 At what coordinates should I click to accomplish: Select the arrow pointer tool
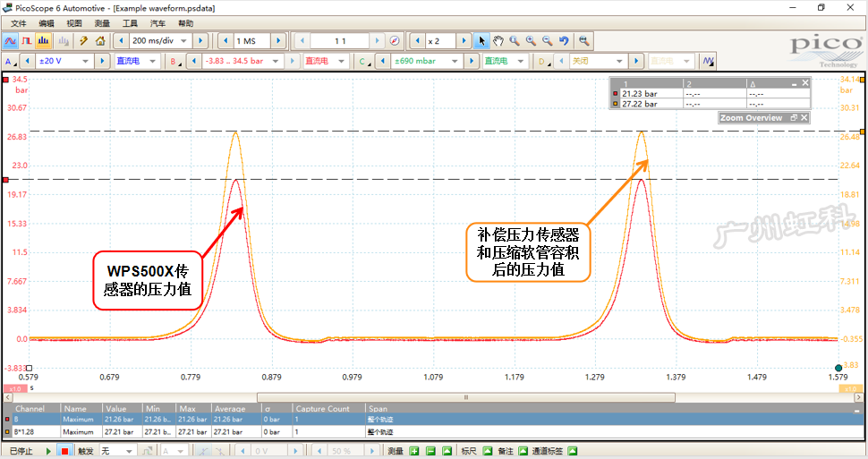[x=481, y=41]
